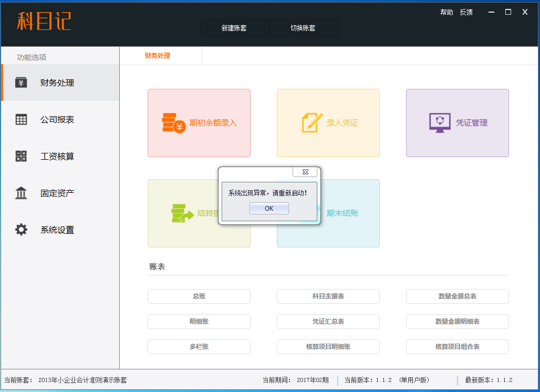The width and height of the screenshot is (540, 392).
Task: Select the 财务处理 sidebar icon
Action: tap(21, 82)
